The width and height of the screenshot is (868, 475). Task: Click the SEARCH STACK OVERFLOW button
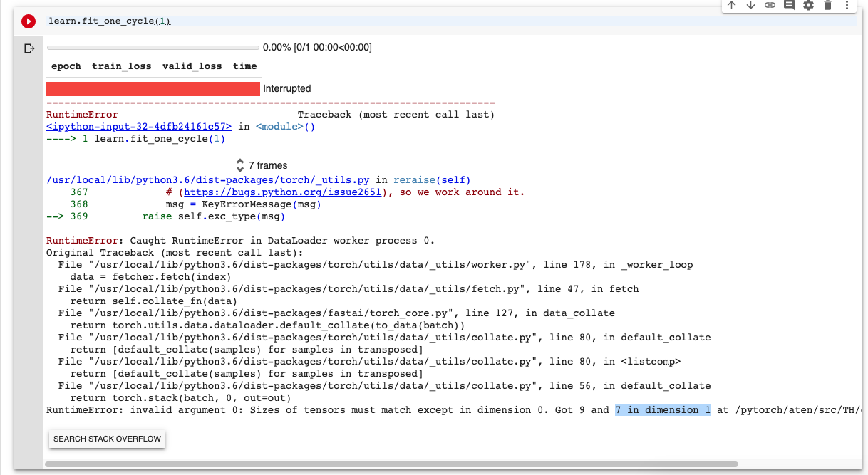[107, 439]
